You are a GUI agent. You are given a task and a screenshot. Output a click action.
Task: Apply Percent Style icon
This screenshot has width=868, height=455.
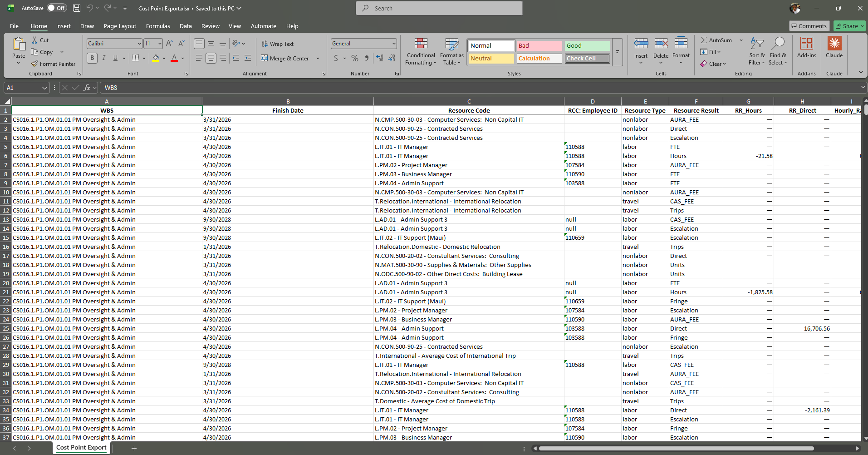tap(355, 58)
